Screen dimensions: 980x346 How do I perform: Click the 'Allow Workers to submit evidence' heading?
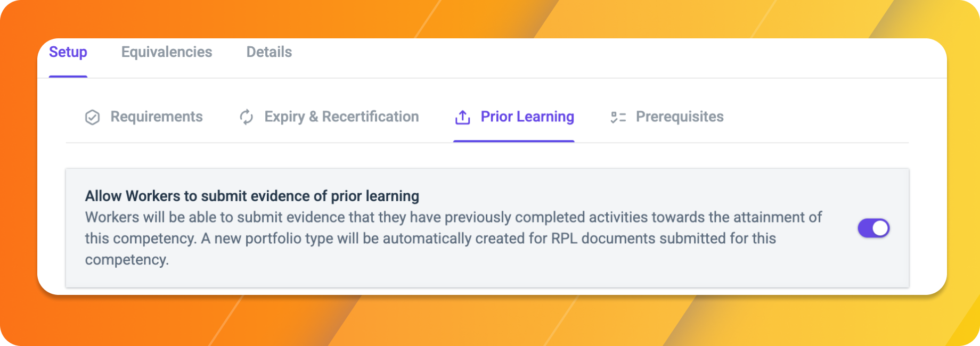coord(252,196)
